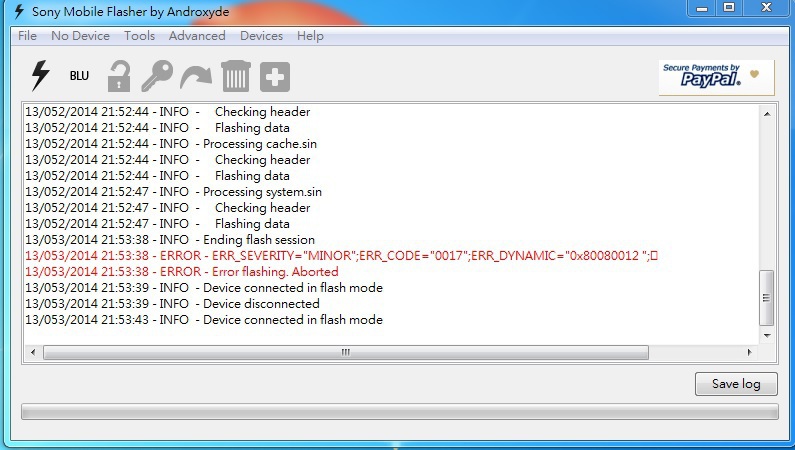795x450 pixels.
Task: Click the 21:52:47 'Checking header' log line
Action: (167, 208)
